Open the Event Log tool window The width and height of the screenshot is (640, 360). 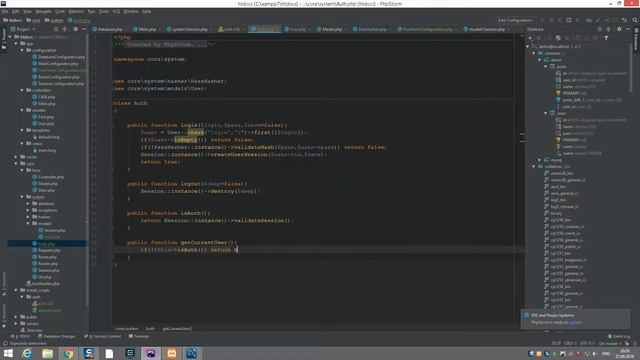[619, 336]
